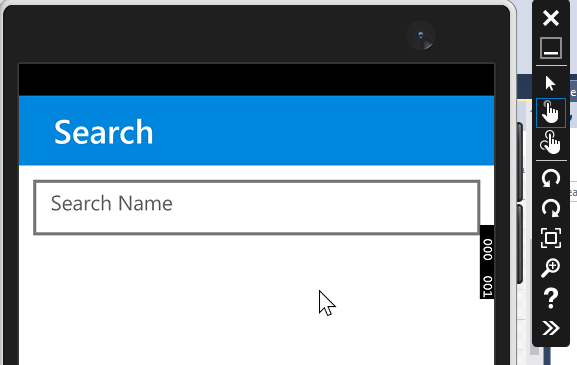Enable multi-touch input mode

tap(551, 142)
